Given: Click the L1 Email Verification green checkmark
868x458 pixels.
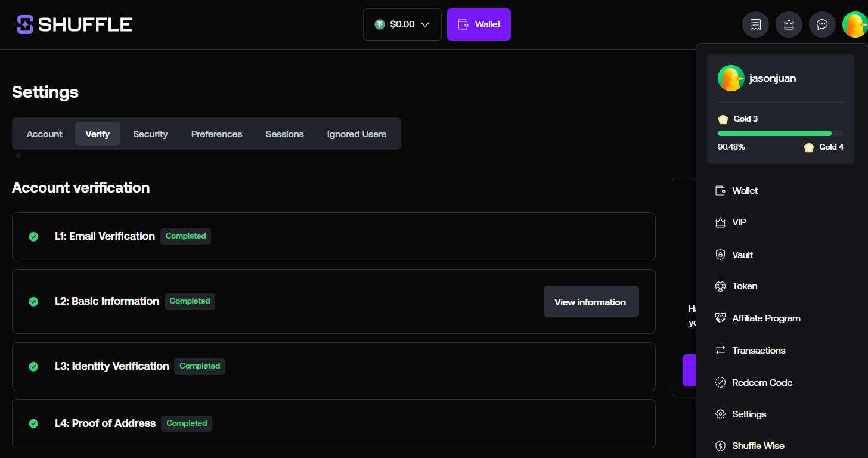Looking at the screenshot, I should coord(34,237).
